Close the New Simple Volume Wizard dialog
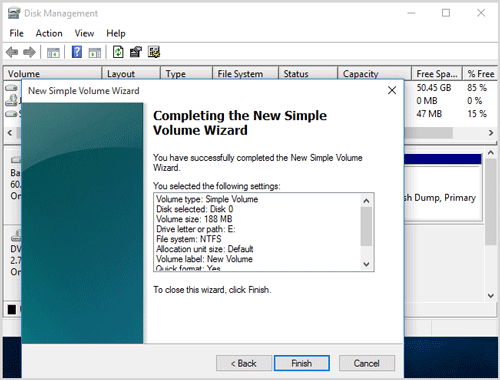500x380 pixels. [392, 90]
